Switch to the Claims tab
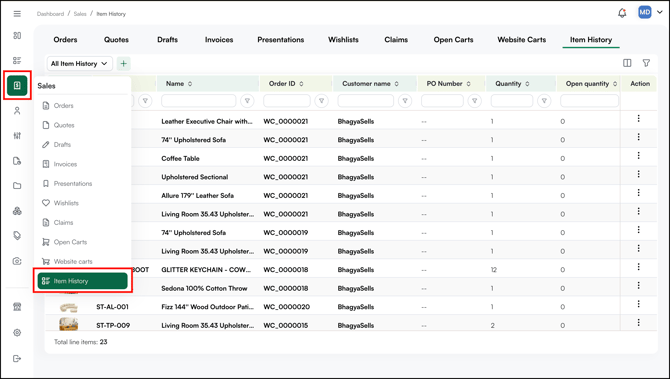This screenshot has width=670, height=379. (x=396, y=40)
